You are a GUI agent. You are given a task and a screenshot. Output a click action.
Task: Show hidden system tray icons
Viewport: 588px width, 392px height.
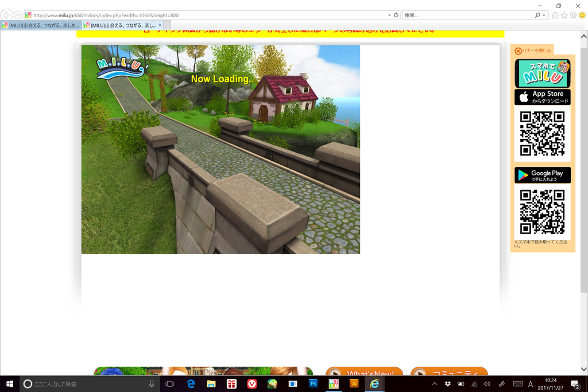tap(435, 383)
